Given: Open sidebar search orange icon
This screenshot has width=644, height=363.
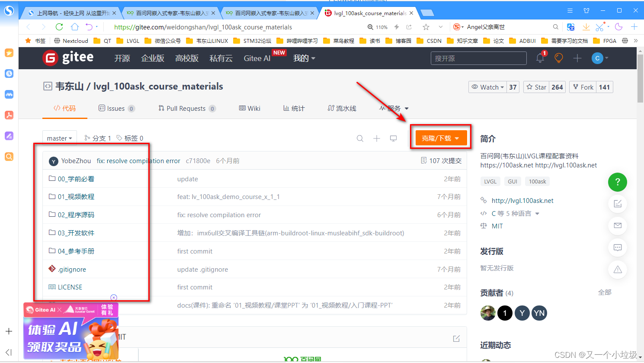Looking at the screenshot, I should 9,157.
